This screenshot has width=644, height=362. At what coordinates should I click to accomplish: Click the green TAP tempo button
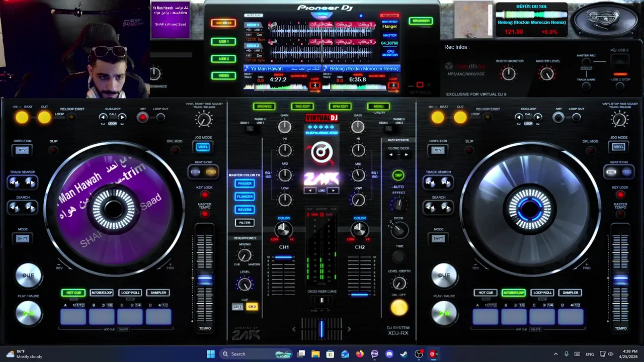398,175
